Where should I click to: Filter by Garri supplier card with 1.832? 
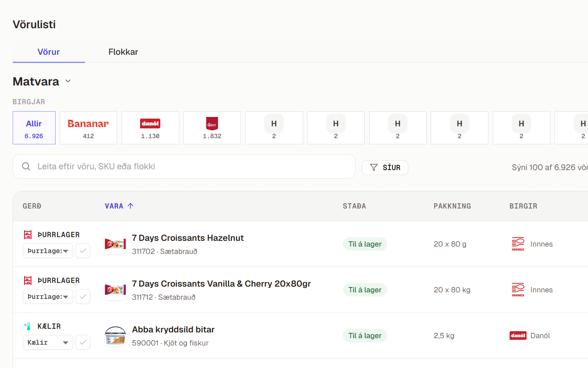coord(212,128)
